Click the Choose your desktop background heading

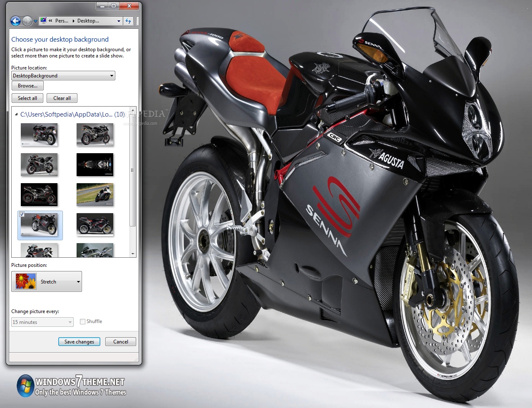(x=60, y=39)
